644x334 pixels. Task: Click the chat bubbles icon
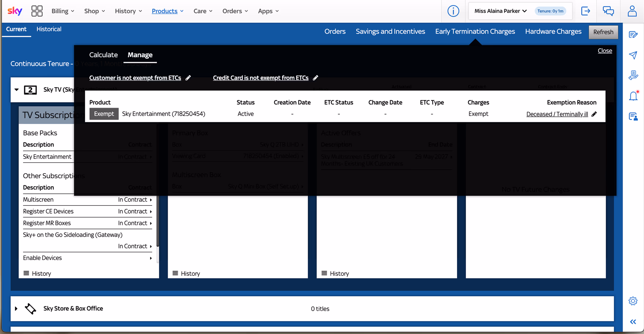click(608, 11)
